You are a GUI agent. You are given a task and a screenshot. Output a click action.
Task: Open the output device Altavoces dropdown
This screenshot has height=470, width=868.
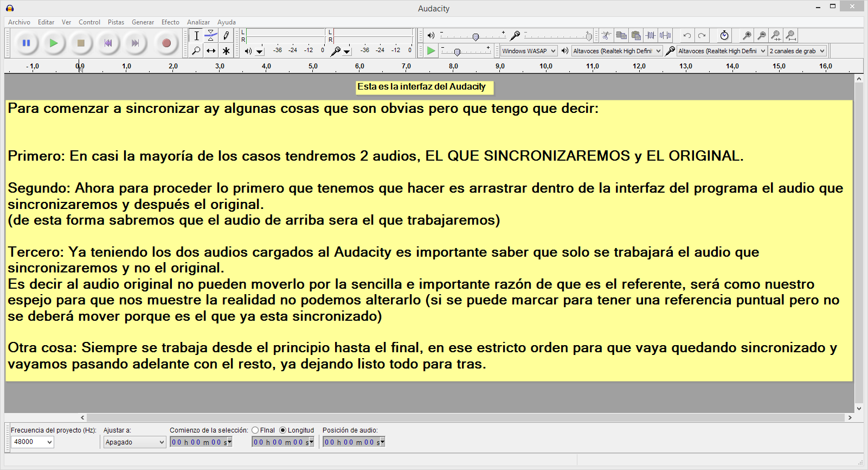coord(617,51)
